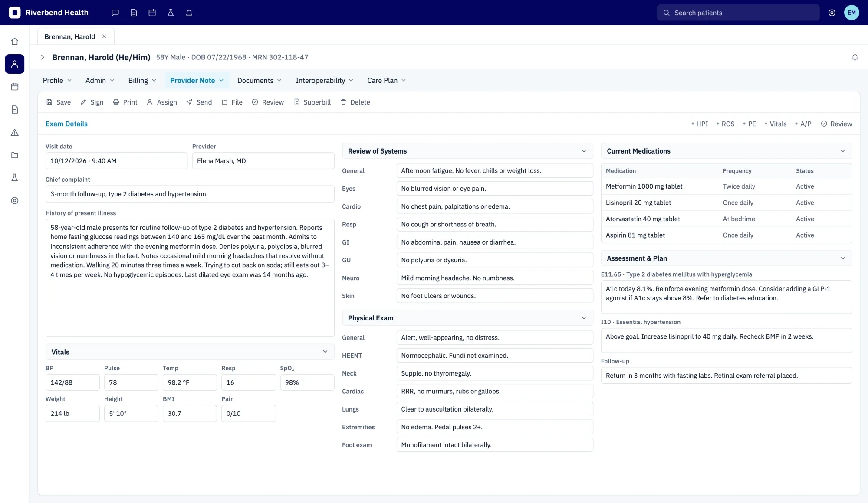Select Patients icon in left sidebar
The height and width of the screenshot is (503, 868).
coord(15,64)
